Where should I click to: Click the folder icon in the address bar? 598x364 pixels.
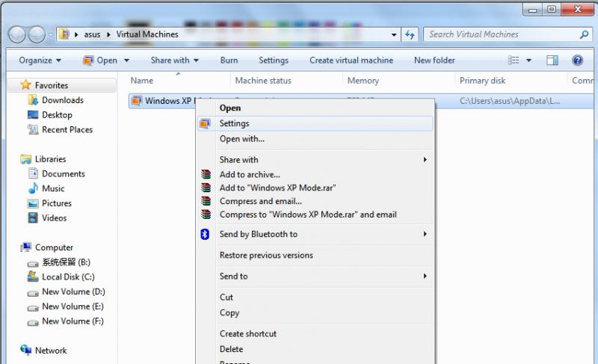click(x=65, y=34)
